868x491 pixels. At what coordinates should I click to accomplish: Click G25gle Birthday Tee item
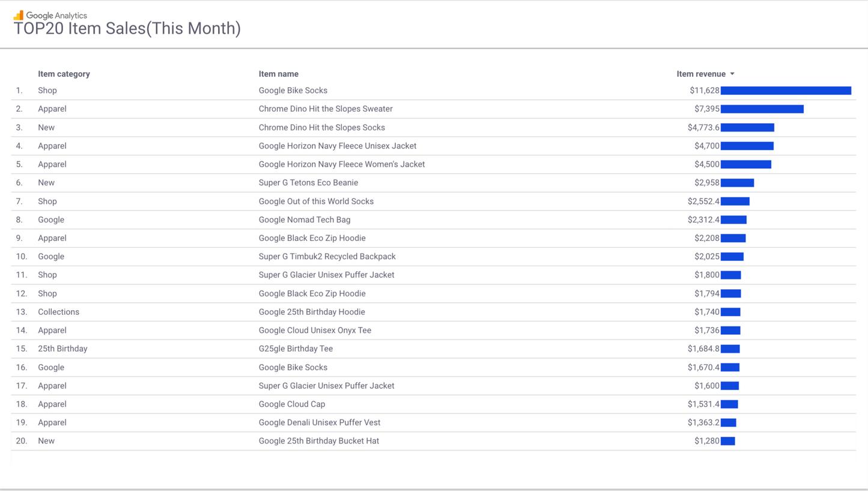[296, 349]
